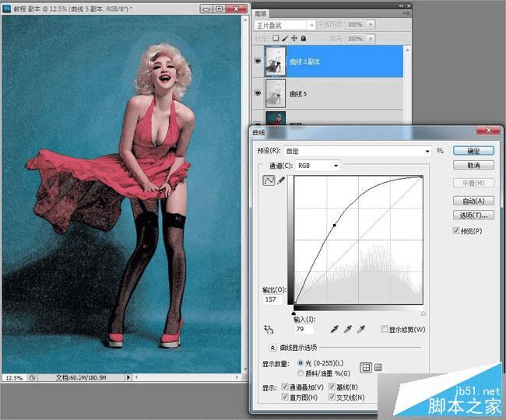Open the fill 100% slider arrow
The image size is (506, 420).
coord(371,39)
